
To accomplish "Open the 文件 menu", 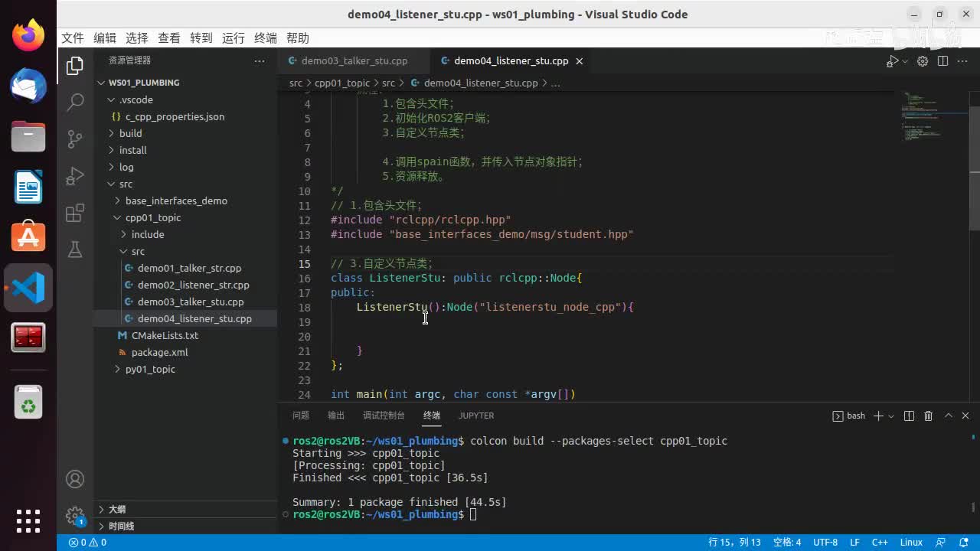I will point(73,38).
